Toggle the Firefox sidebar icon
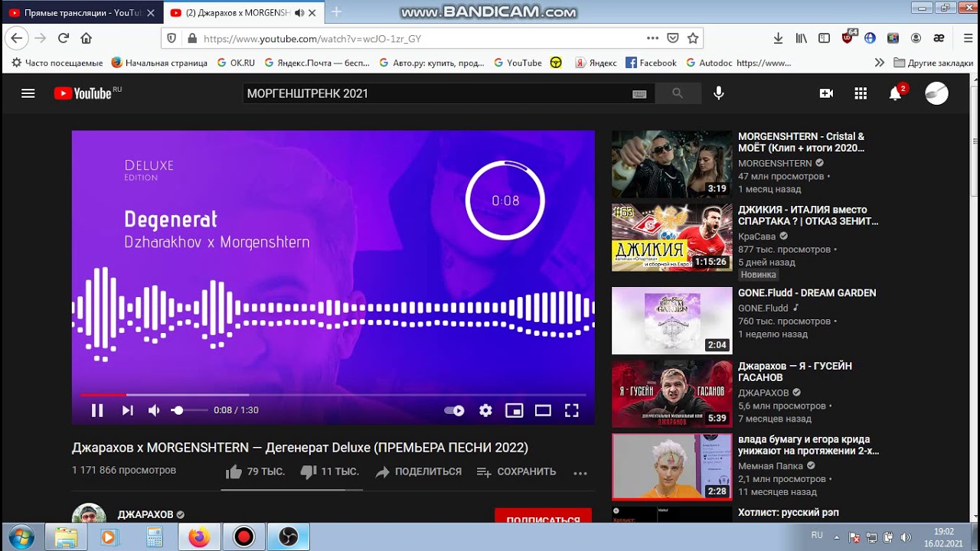The image size is (980, 551). [x=824, y=38]
